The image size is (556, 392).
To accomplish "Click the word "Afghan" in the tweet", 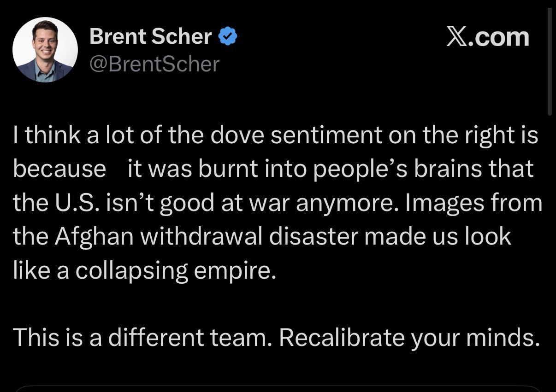I will [95, 237].
